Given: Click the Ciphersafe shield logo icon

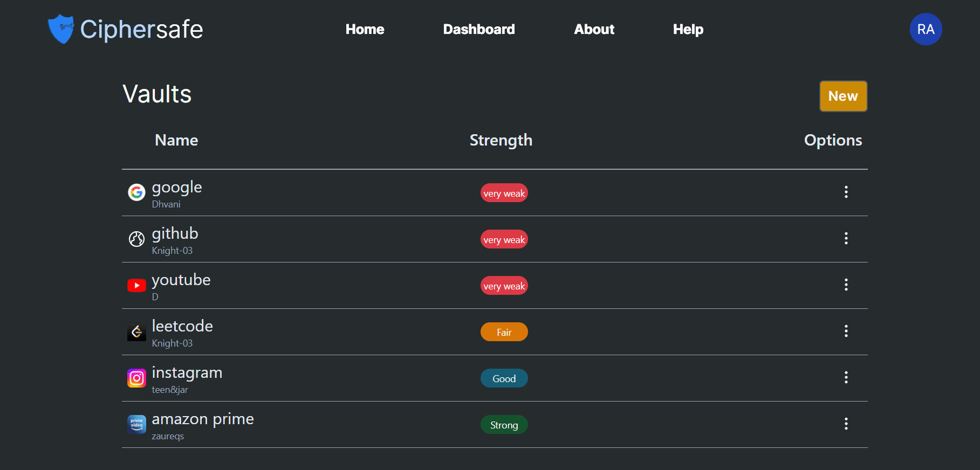Looking at the screenshot, I should click(x=60, y=29).
